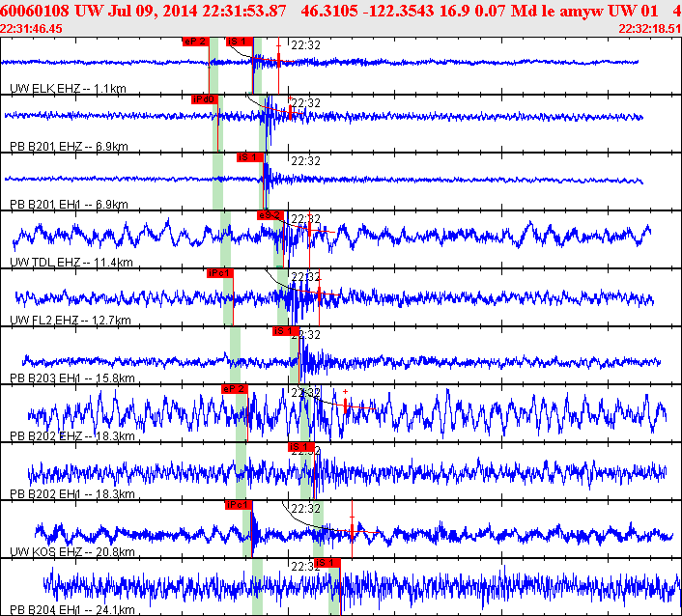Select the 'PB B202 EH1 -- 18.3km' label

click(x=72, y=493)
